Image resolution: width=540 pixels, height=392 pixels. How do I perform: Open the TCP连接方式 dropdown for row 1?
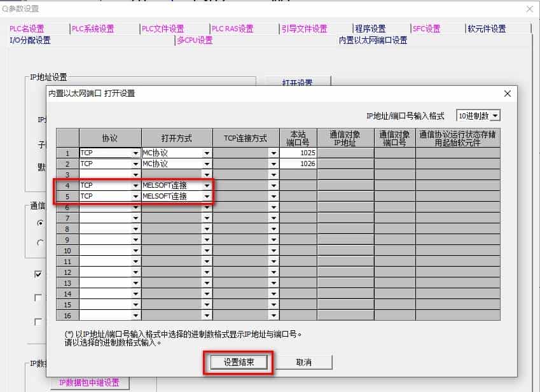[x=273, y=152]
